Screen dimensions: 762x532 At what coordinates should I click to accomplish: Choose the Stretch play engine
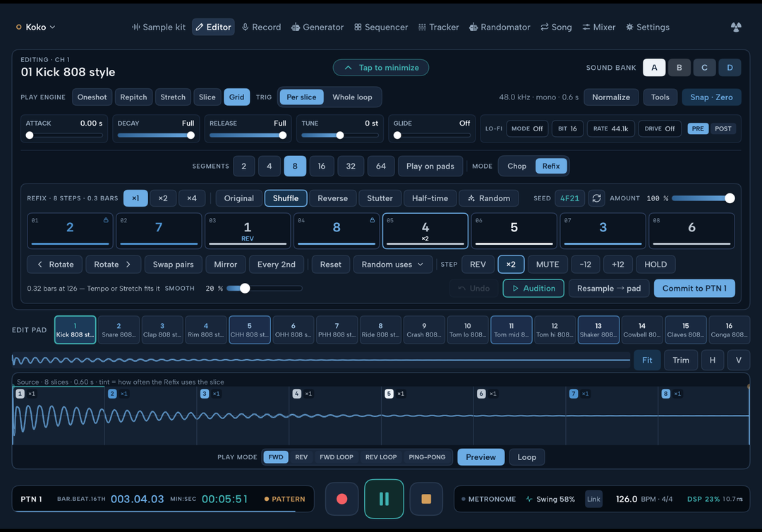click(x=173, y=97)
